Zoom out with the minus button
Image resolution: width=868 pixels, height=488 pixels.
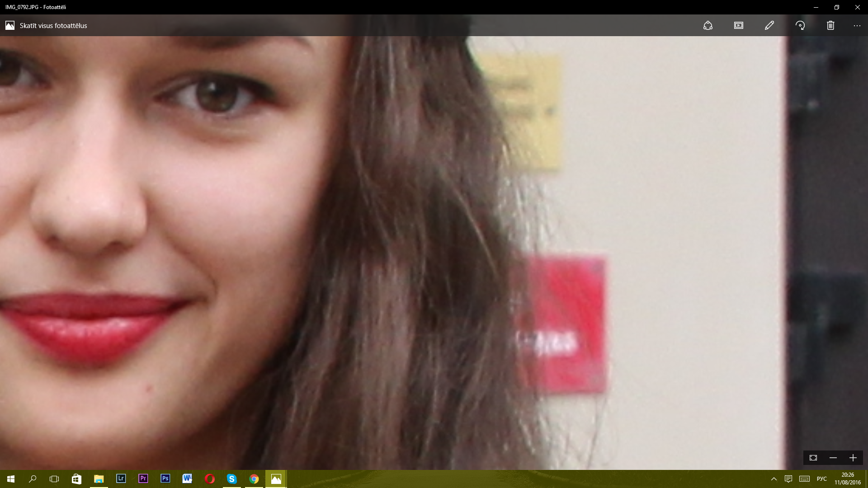click(833, 458)
